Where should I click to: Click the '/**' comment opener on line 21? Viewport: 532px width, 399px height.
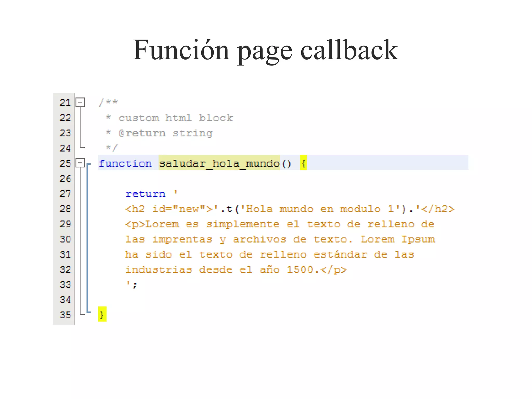108,102
